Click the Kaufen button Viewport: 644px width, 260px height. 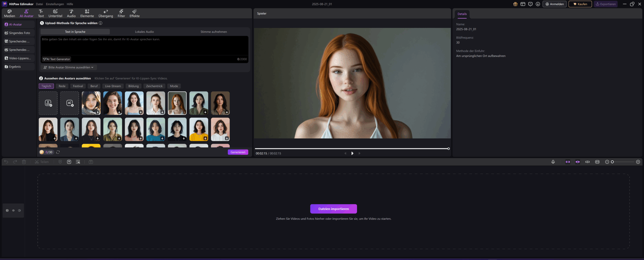tap(580, 4)
